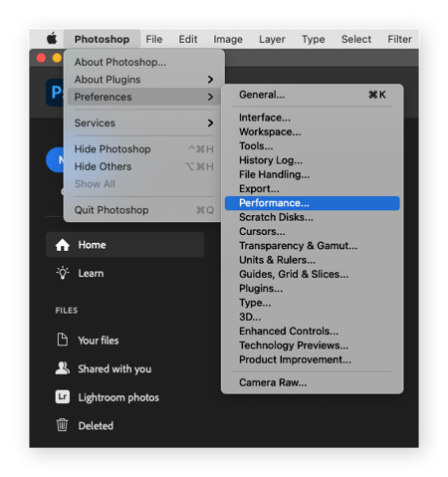Expand the About Plugins submenu arrow
Viewport: 448px width, 477px height.
point(210,80)
